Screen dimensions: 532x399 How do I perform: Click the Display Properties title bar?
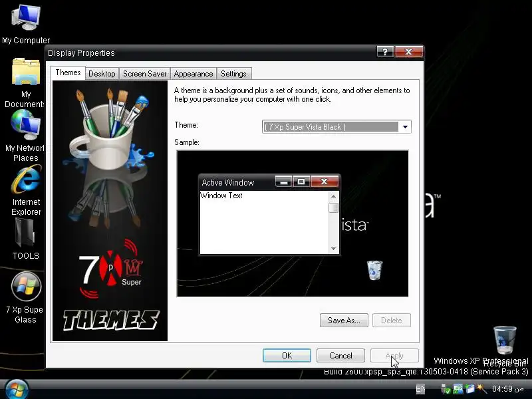tap(210, 53)
